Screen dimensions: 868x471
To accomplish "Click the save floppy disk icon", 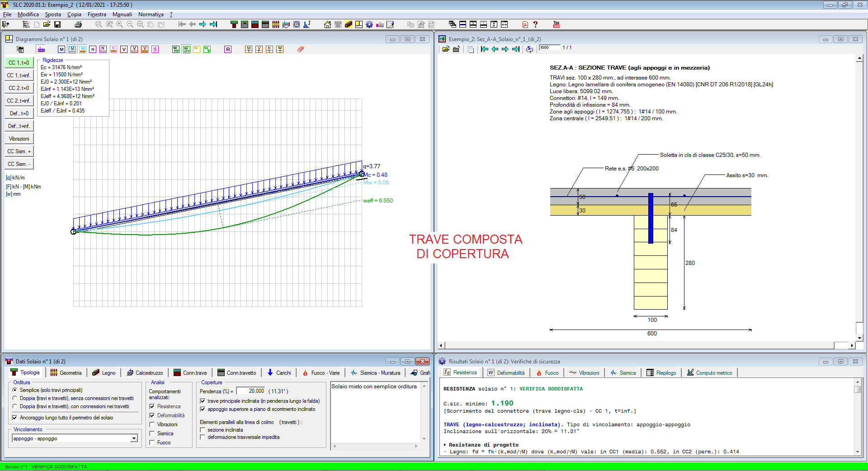I will pyautogui.click(x=57, y=24).
